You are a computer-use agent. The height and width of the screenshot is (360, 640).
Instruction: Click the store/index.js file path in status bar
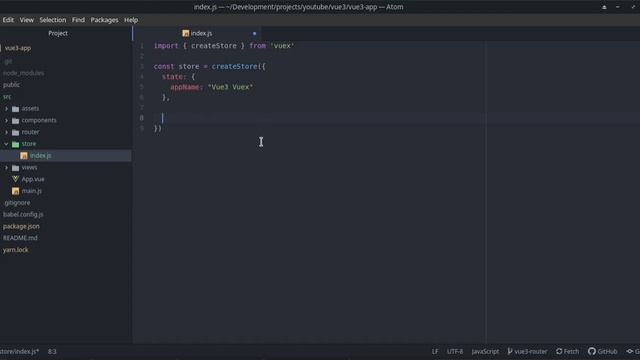pyautogui.click(x=19, y=351)
